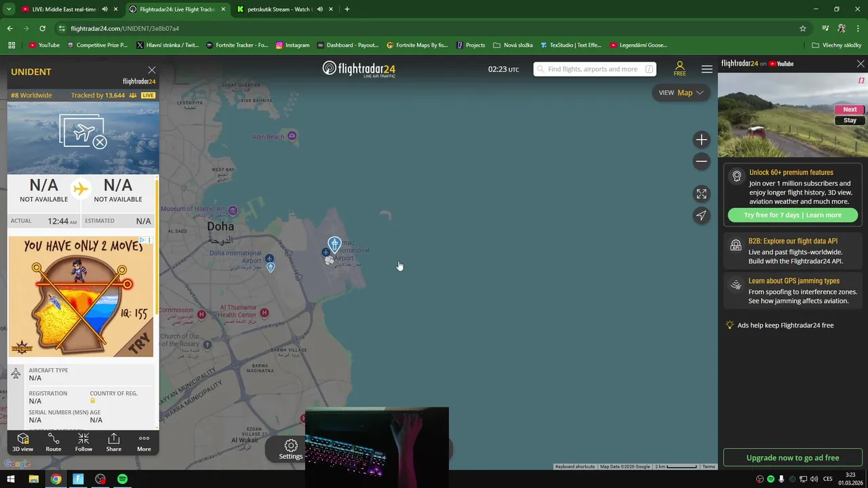Screen dimensions: 868x488
Task: Click the Museum of Islamic Art marker
Action: [x=233, y=210]
